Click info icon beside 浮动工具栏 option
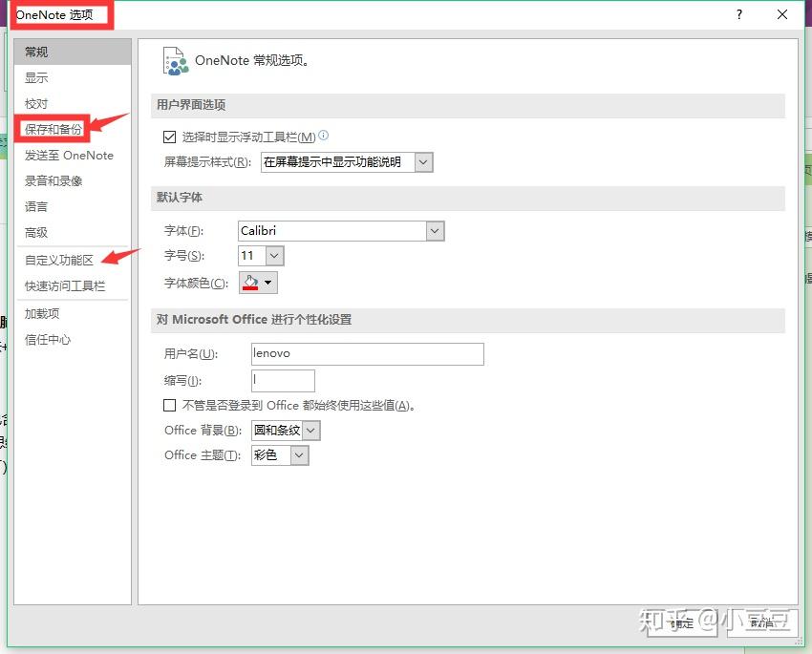812x654 pixels. [x=323, y=136]
